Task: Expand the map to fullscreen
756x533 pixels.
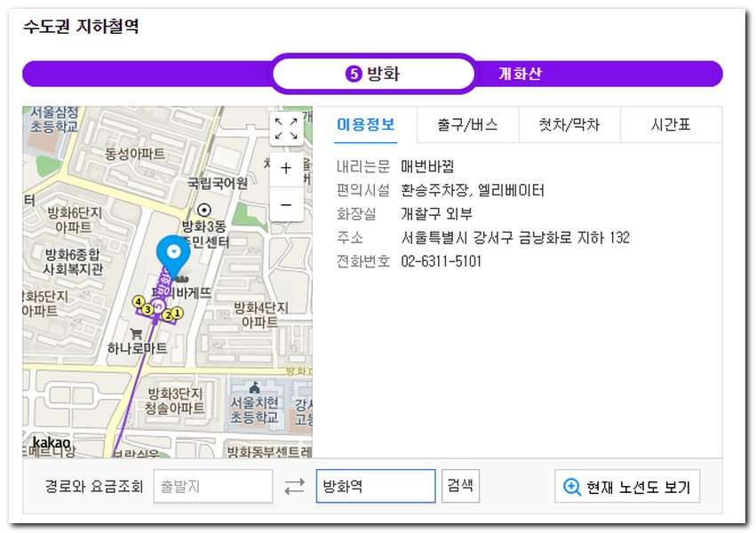Action: coord(286,129)
